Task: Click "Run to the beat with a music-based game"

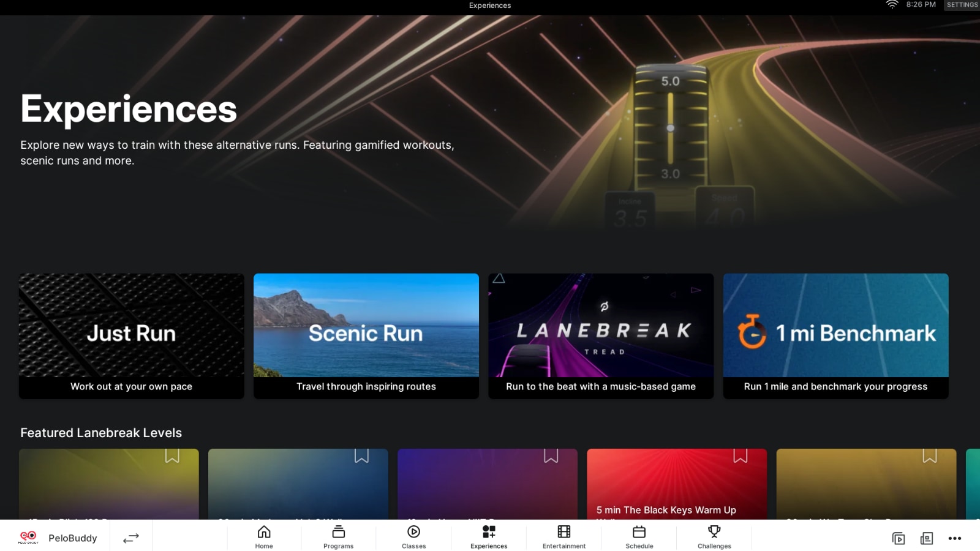Action: coord(601,386)
